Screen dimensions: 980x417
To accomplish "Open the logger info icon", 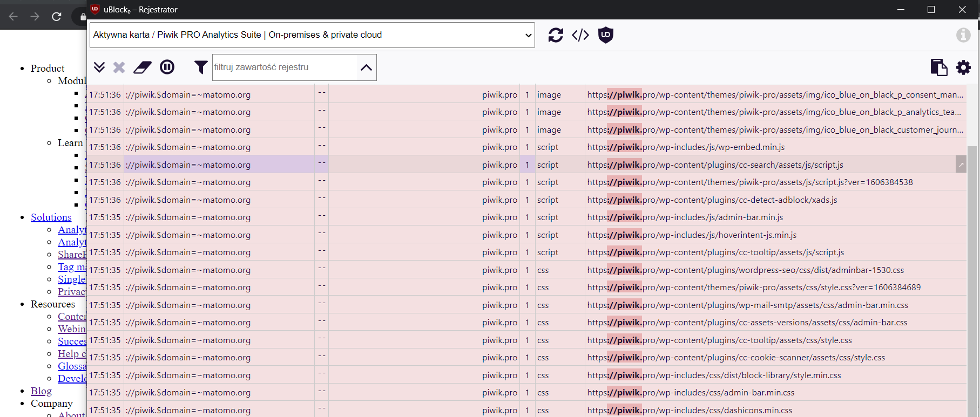I will pos(963,35).
